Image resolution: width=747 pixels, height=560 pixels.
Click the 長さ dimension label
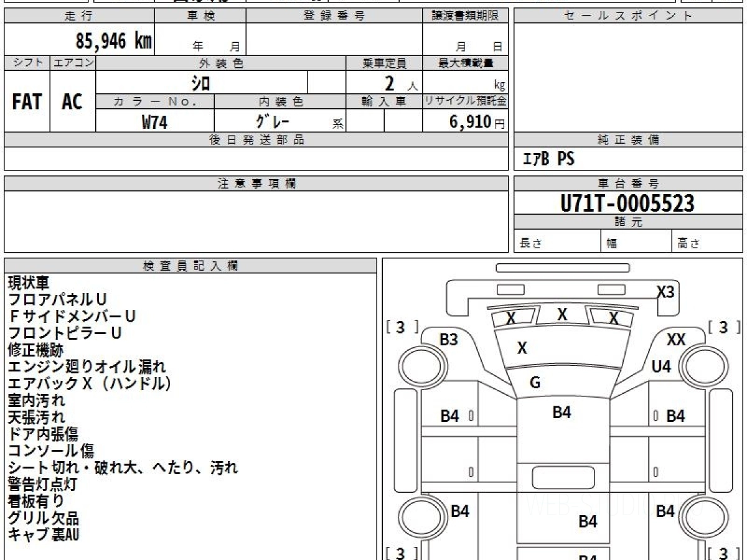530,244
